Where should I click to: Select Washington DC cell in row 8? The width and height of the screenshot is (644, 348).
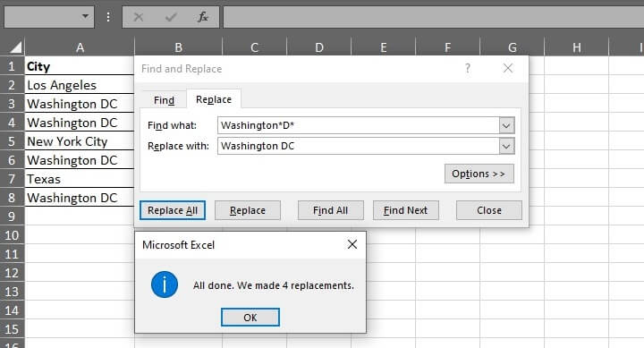coord(80,198)
